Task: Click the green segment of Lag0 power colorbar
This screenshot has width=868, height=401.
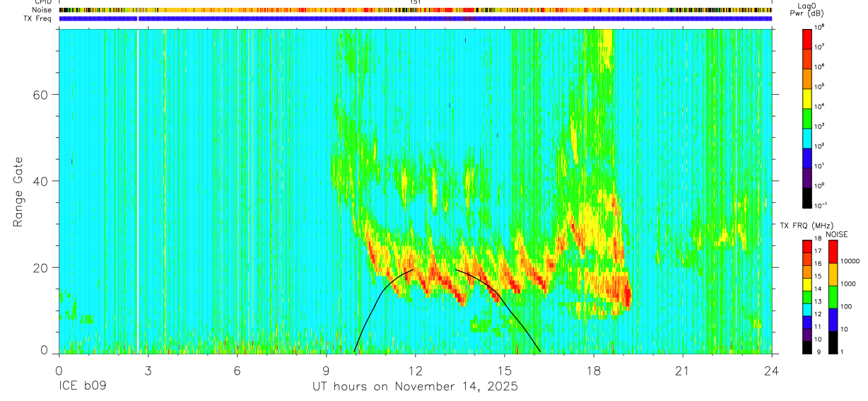Action: [807, 119]
